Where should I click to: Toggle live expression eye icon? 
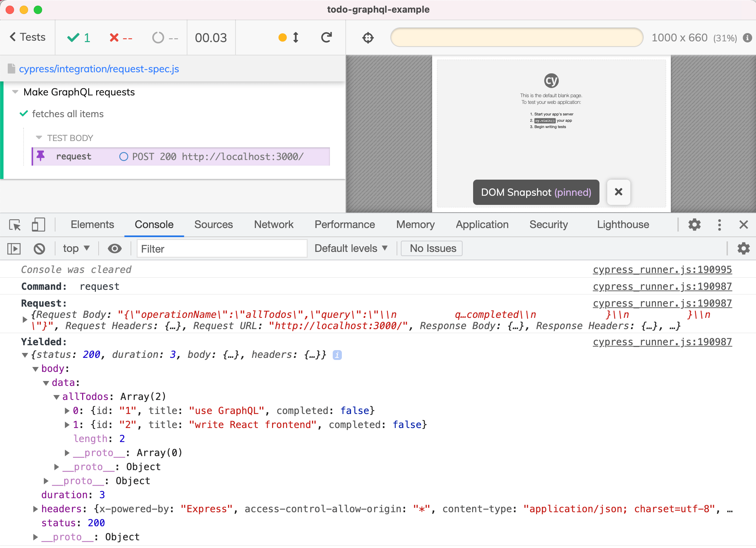click(x=114, y=249)
